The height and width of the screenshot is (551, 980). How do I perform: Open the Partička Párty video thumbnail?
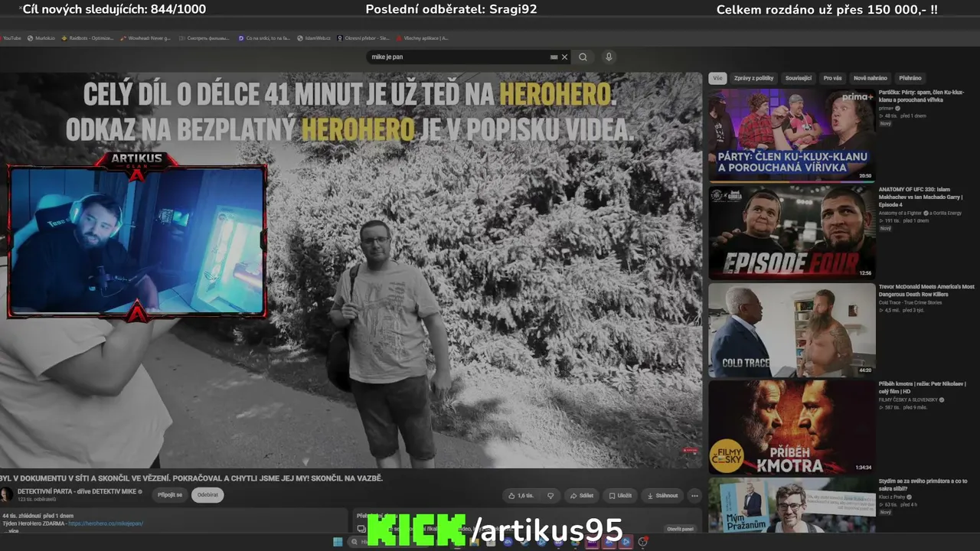pos(792,135)
